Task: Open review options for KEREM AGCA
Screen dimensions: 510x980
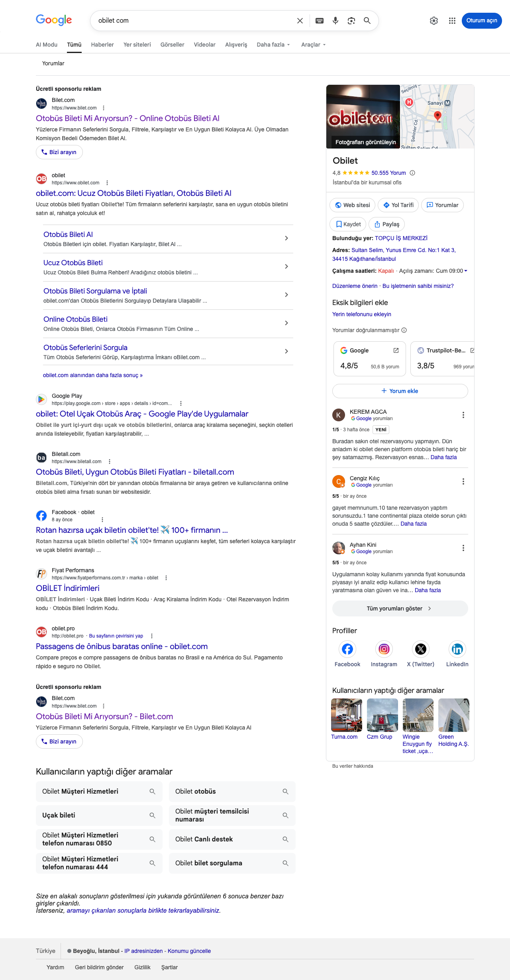Action: point(463,415)
